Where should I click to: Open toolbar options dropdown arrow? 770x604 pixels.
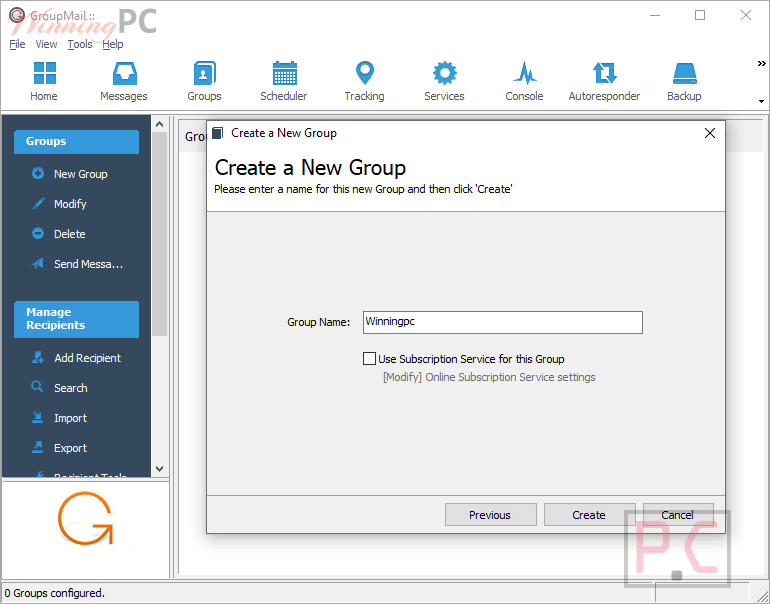pyautogui.click(x=761, y=101)
